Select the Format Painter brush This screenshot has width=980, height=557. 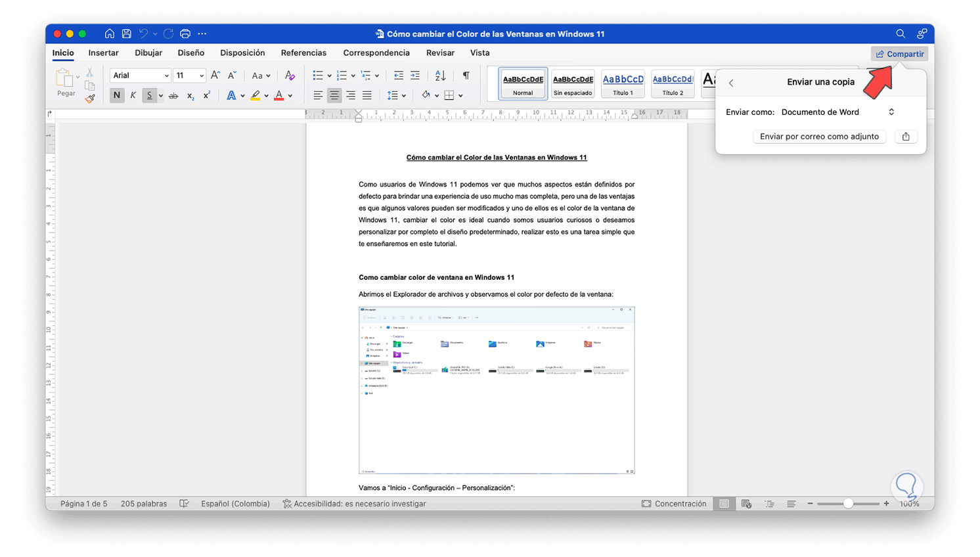tap(90, 99)
